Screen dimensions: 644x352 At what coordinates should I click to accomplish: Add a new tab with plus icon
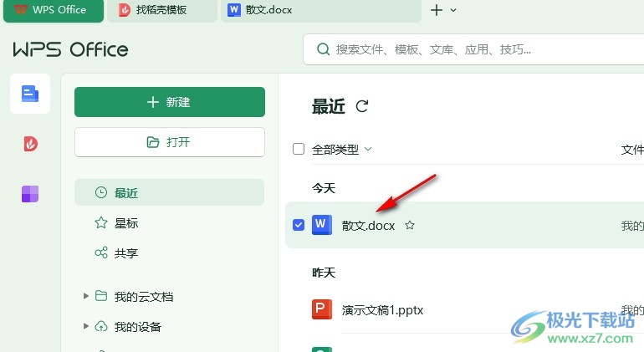point(437,10)
